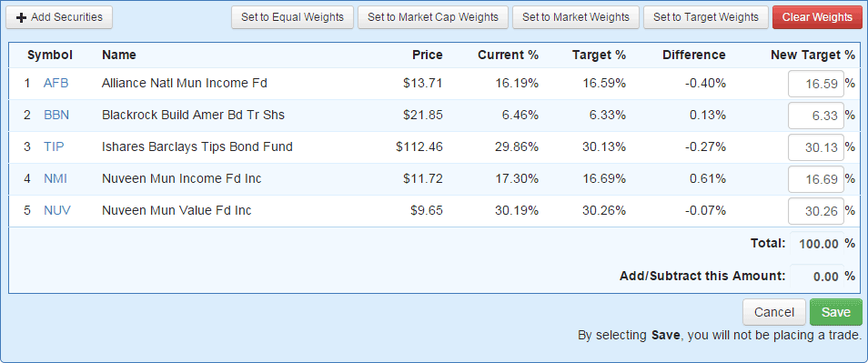
Task: Click the Total 100.00 field
Action: pos(816,244)
